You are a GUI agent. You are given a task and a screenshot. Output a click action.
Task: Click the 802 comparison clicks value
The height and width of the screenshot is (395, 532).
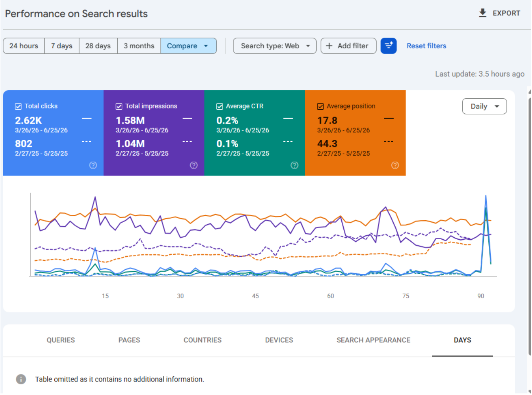24,144
